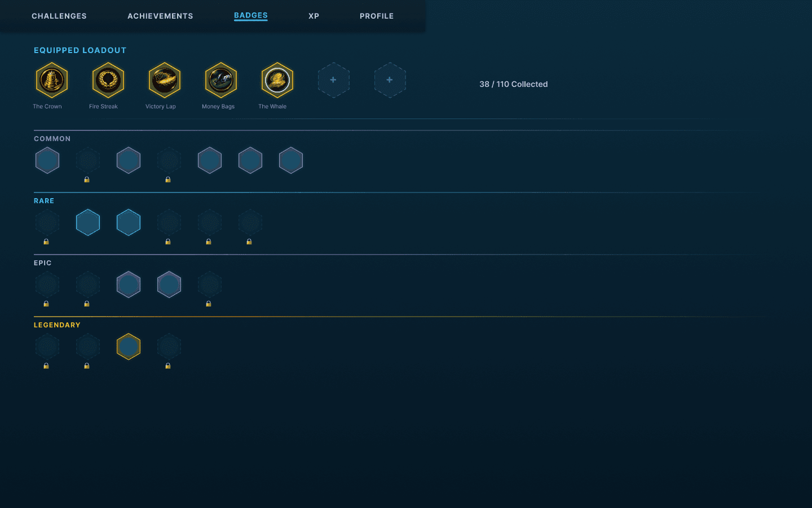The width and height of the screenshot is (812, 508).
Task: Click the last locked Rare badge
Action: (250, 222)
